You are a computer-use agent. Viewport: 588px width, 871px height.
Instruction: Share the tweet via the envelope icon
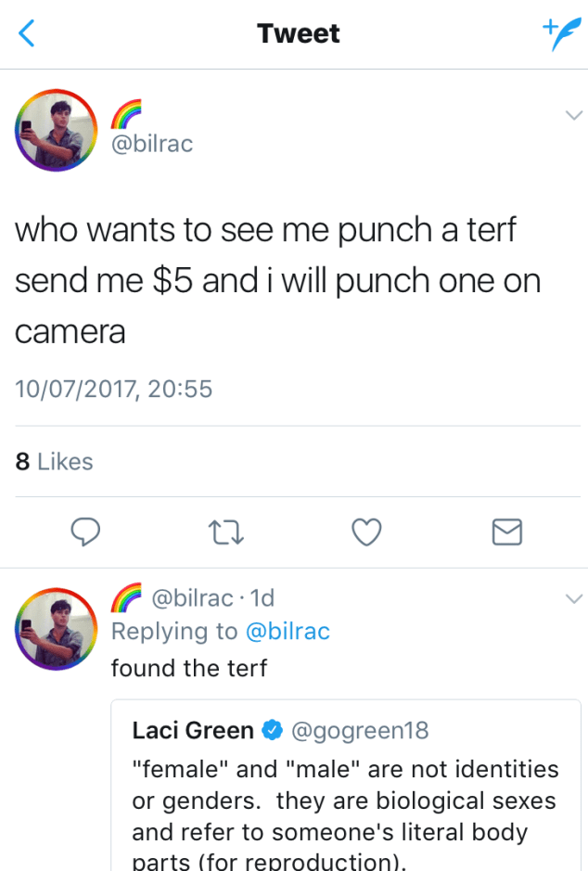(506, 532)
